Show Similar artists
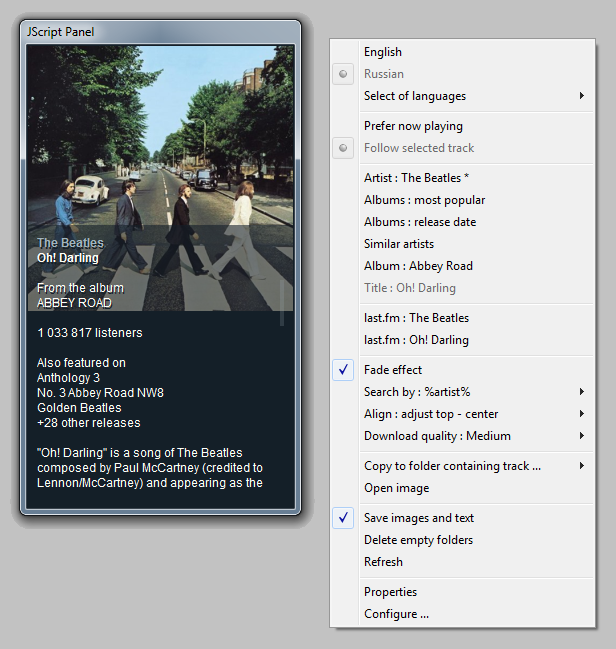Viewport: 616px width, 649px height. [x=398, y=244]
